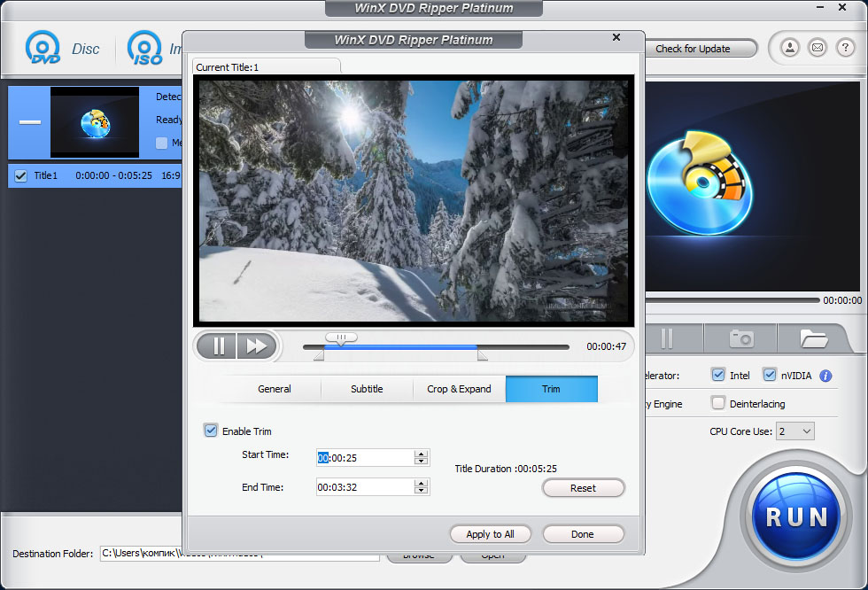The width and height of the screenshot is (868, 590).
Task: Click the Title Duration :00:05:25 text
Action: click(x=506, y=469)
